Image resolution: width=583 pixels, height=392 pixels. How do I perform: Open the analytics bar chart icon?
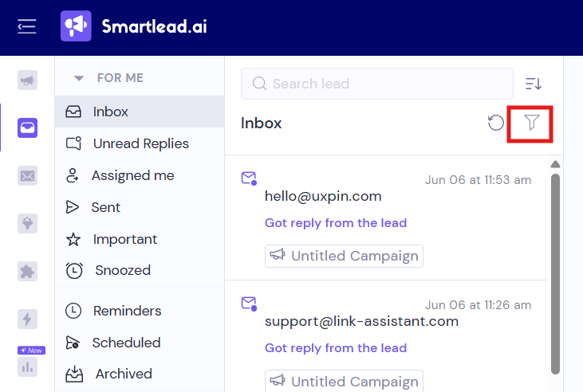pos(27,367)
